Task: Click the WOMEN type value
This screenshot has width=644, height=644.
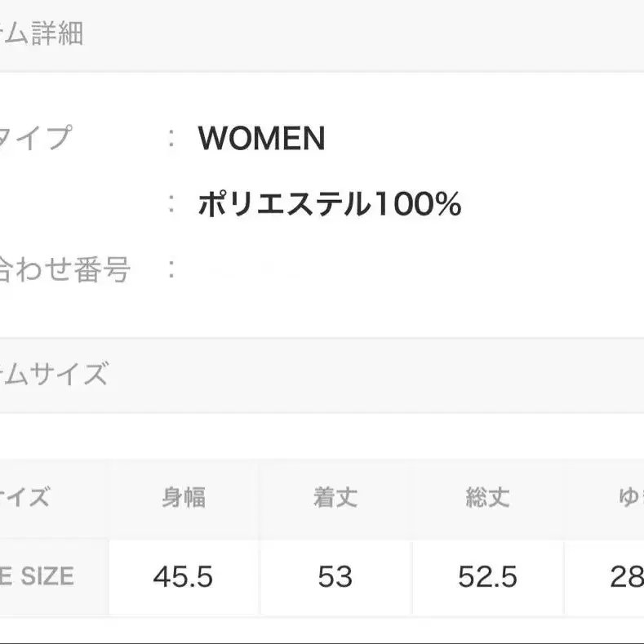Action: [x=261, y=139]
